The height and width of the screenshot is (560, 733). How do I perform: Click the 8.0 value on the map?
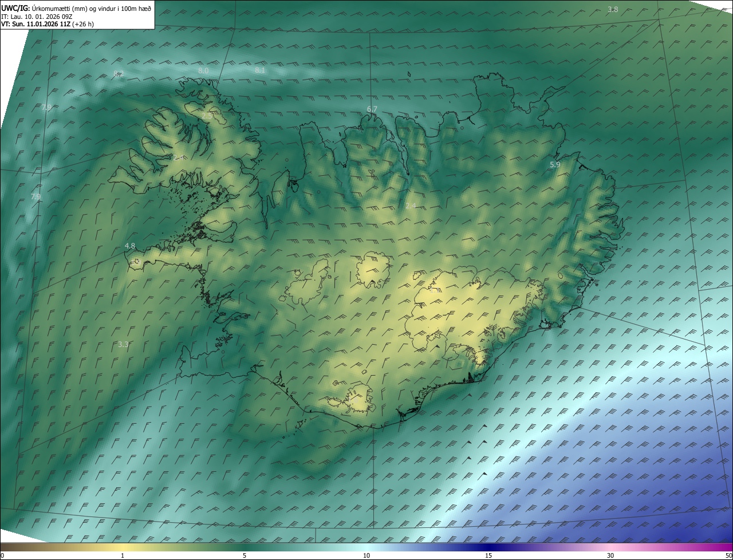[203, 70]
